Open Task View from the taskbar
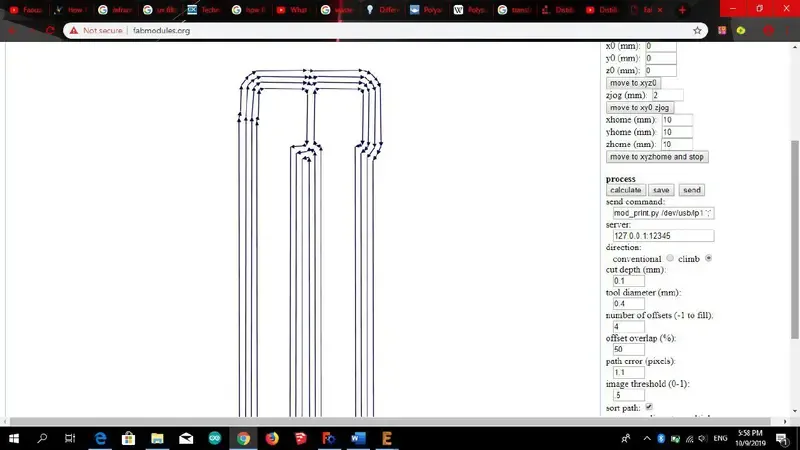The height and width of the screenshot is (450, 800). 70,438
